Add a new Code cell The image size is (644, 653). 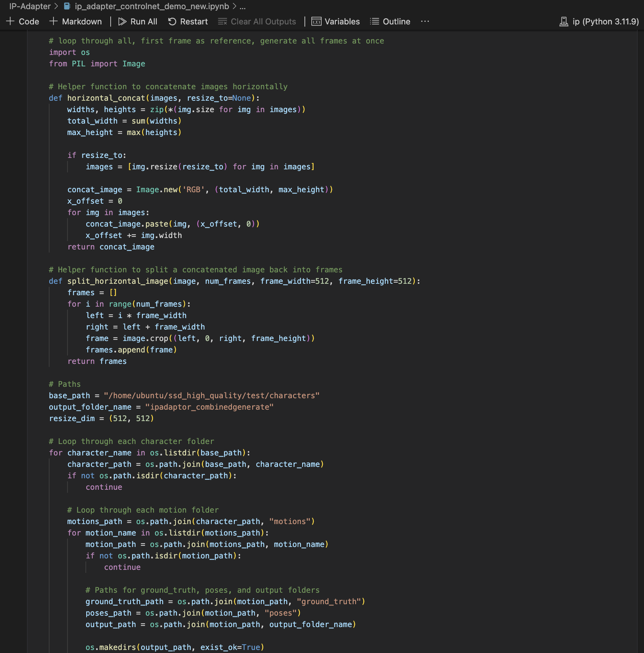(23, 21)
